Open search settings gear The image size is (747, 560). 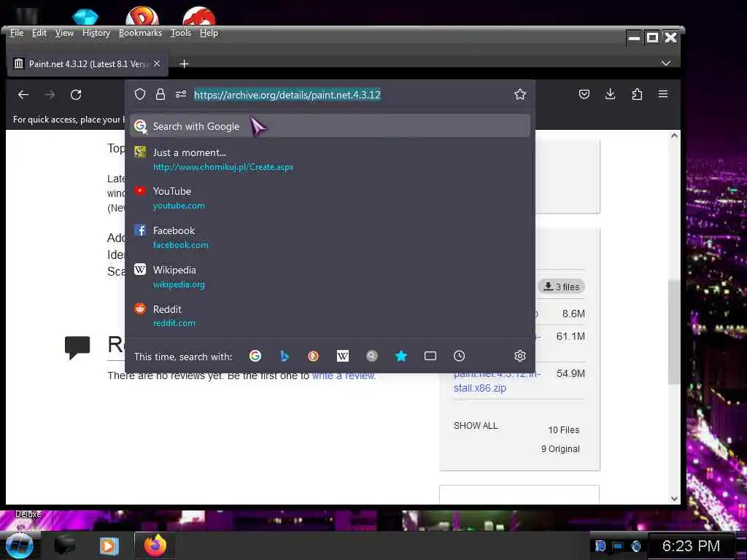[519, 356]
